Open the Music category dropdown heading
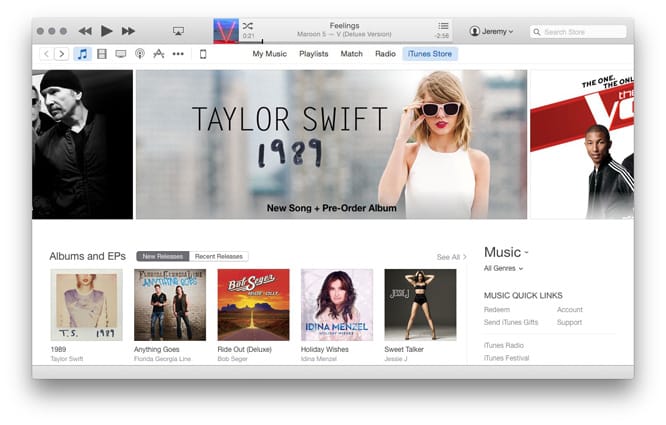This screenshot has width=666, height=425. (x=506, y=252)
